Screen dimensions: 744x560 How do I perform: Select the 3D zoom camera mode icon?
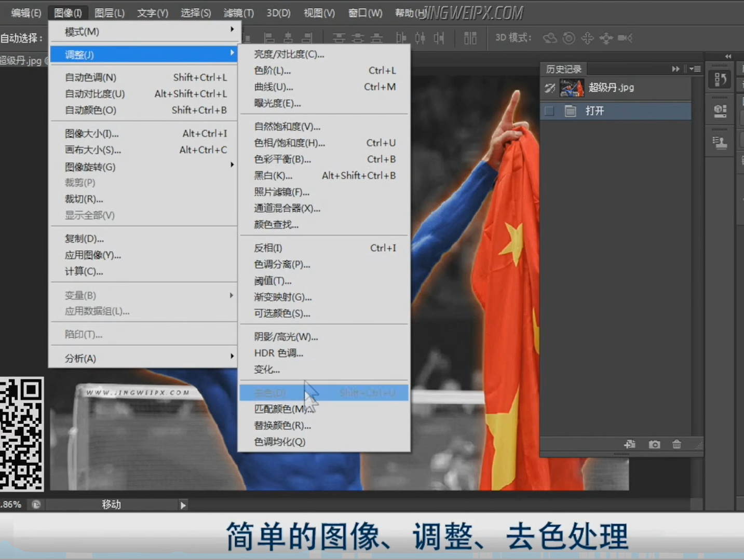pos(625,38)
